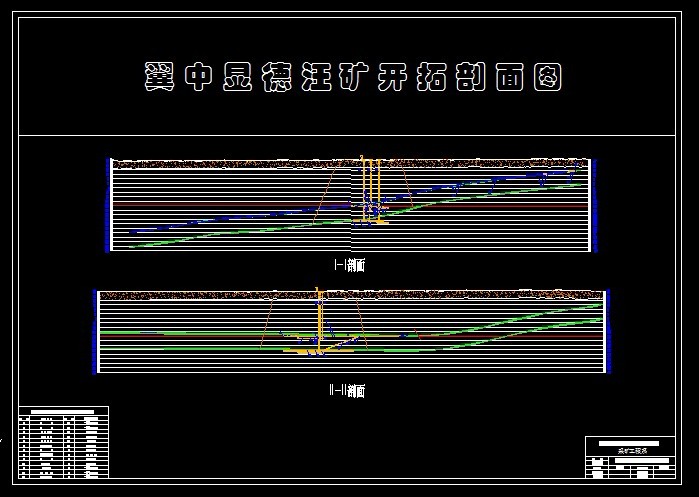Select the lower Ⅱ-Ⅱ section drawing
The height and width of the screenshot is (497, 699).
coord(351,331)
